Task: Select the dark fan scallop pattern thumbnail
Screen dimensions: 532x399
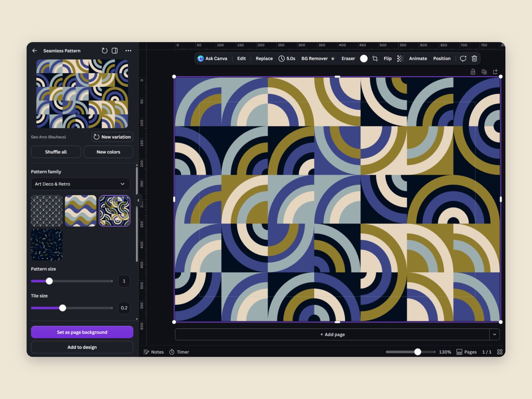Action: (47, 211)
